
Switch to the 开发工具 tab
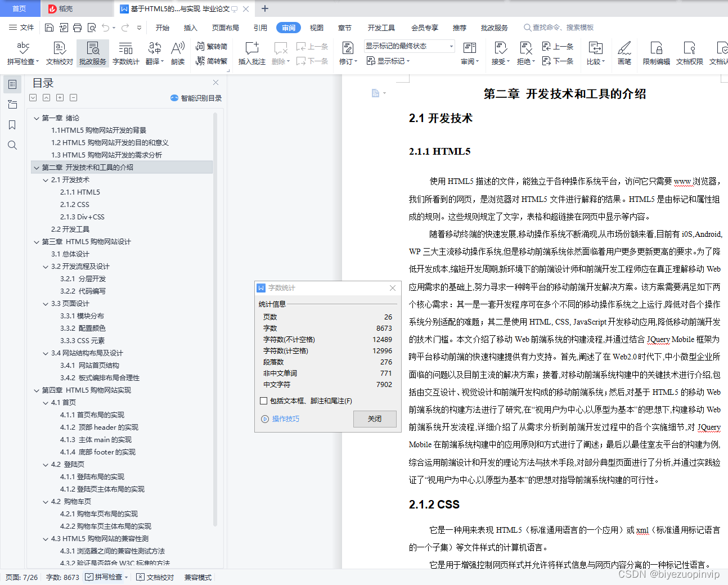click(x=381, y=28)
